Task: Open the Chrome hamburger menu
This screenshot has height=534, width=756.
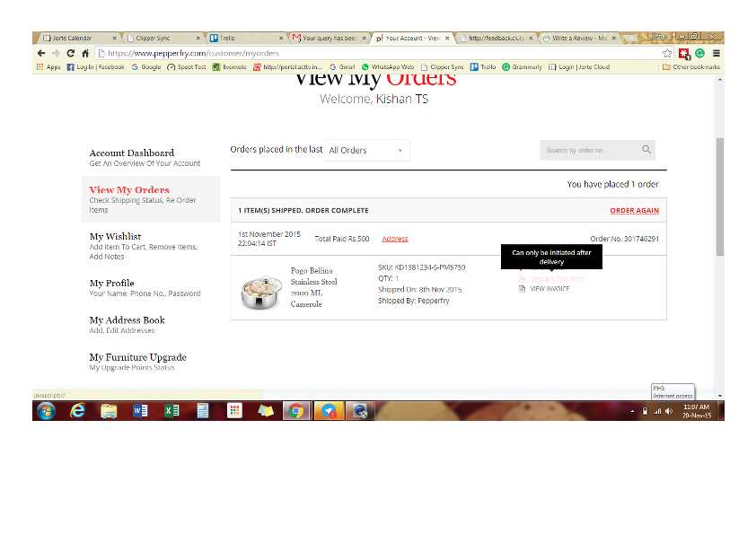Action: (x=716, y=53)
